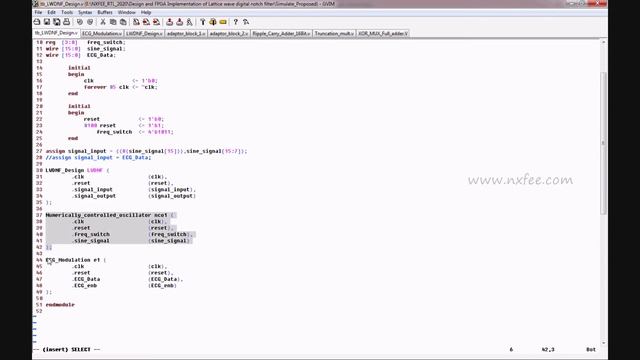Click '.freq_switch' port on line 40
The height and width of the screenshot is (360, 640).
91,234
